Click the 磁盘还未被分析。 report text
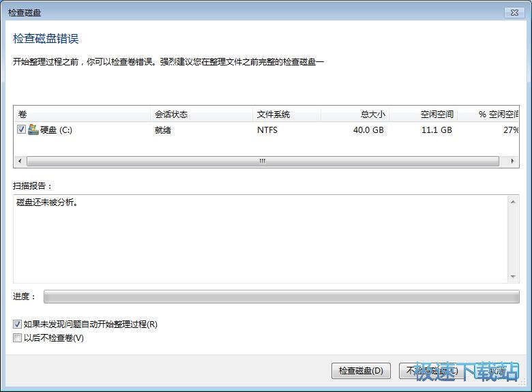Image resolution: width=532 pixels, height=392 pixels. (x=47, y=202)
